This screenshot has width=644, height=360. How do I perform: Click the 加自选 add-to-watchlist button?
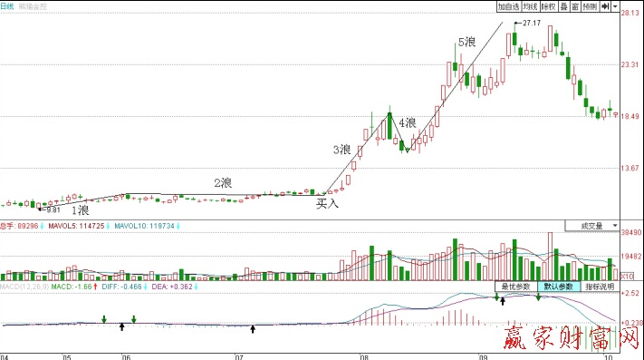pos(508,6)
